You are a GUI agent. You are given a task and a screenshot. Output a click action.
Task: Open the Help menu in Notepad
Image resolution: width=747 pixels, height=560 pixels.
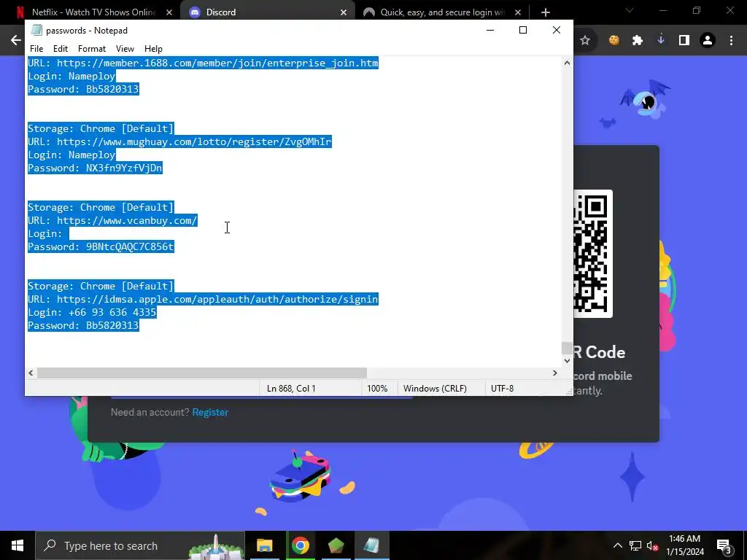click(153, 49)
